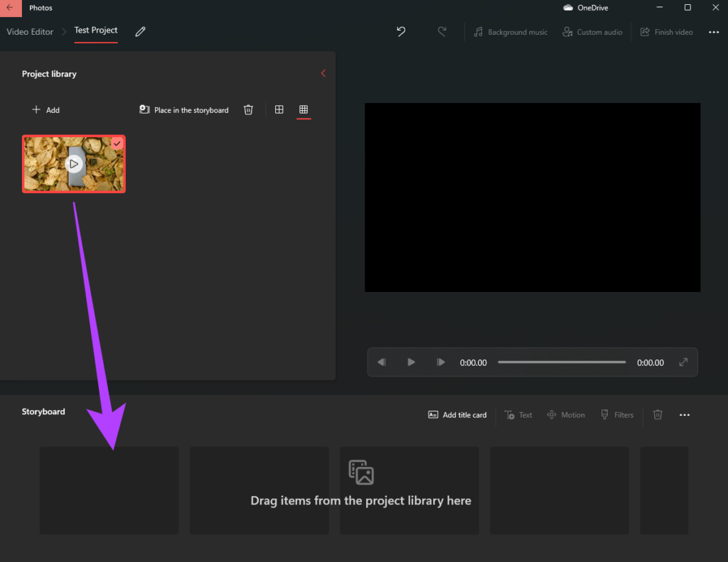
Task: Open the Background music panel
Action: coord(510,32)
